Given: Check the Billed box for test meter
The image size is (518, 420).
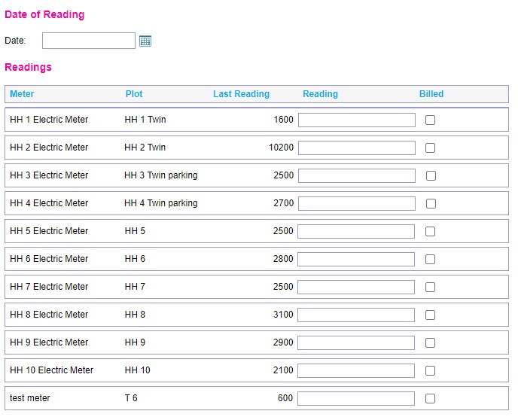Looking at the screenshot, I should [x=430, y=398].
